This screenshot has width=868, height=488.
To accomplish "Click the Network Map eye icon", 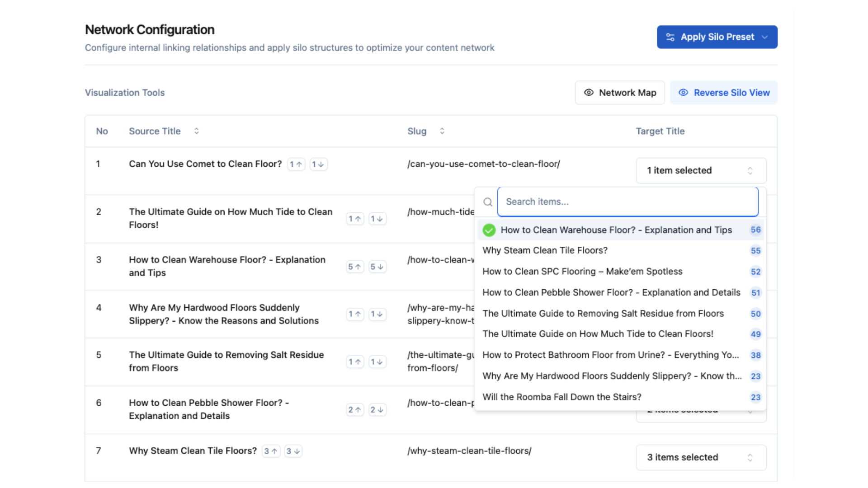I will click(589, 93).
